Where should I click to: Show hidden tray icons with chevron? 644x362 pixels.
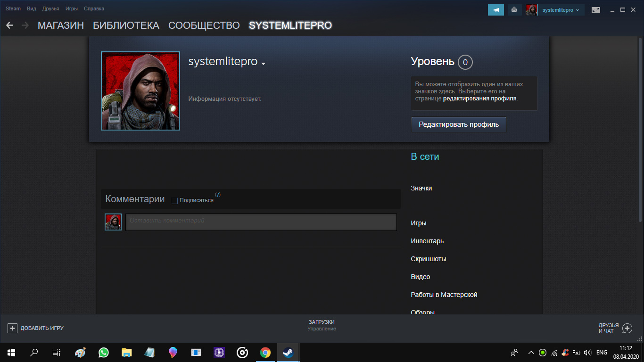click(x=531, y=352)
